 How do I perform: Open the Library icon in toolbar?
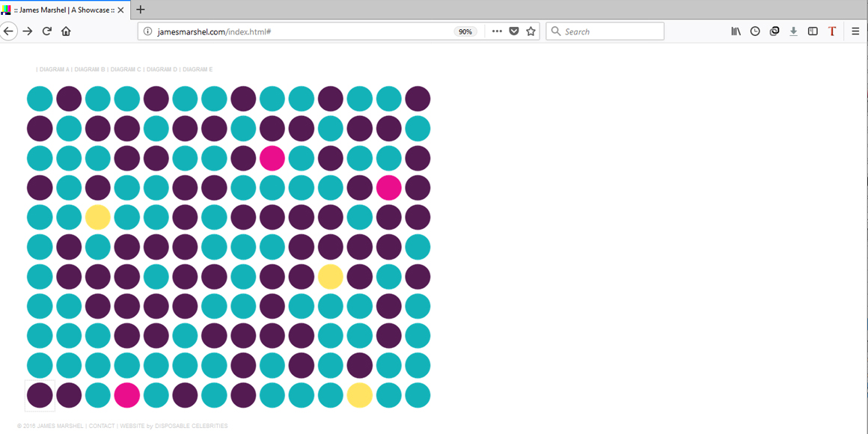pos(736,31)
